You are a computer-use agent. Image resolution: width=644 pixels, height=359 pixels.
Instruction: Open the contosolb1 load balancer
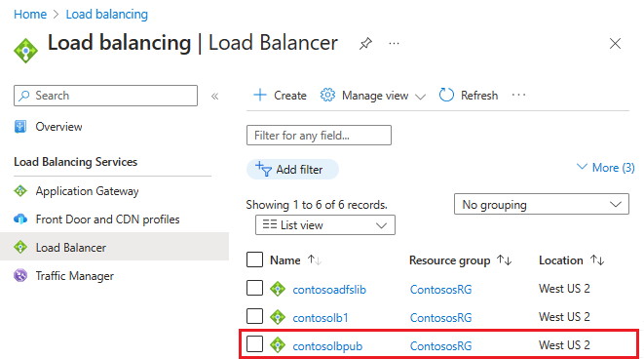pyautogui.click(x=321, y=317)
